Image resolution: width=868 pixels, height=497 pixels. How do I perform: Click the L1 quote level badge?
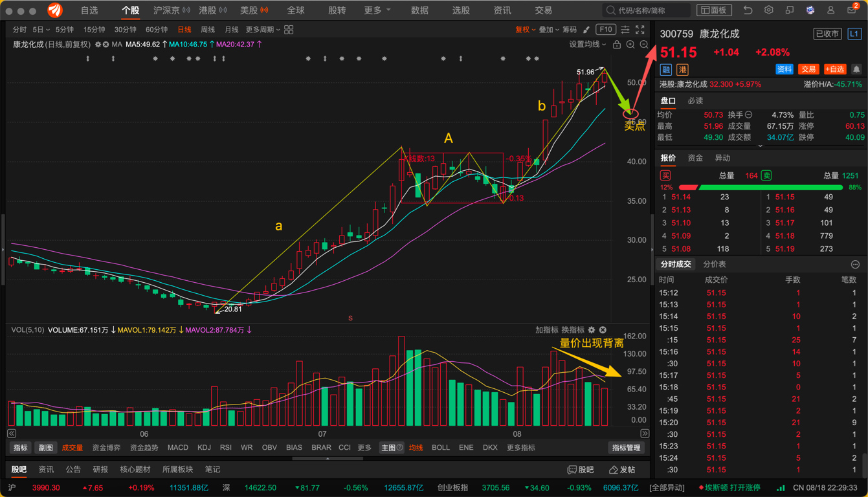(x=854, y=34)
